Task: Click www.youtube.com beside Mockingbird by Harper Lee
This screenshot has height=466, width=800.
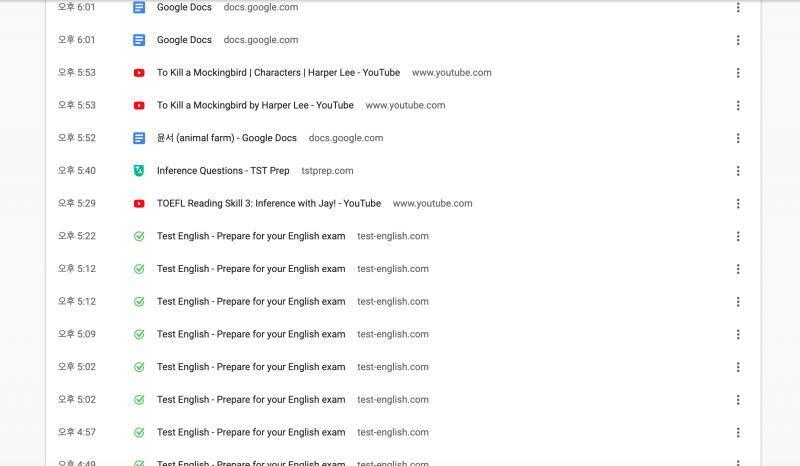Action: point(406,105)
